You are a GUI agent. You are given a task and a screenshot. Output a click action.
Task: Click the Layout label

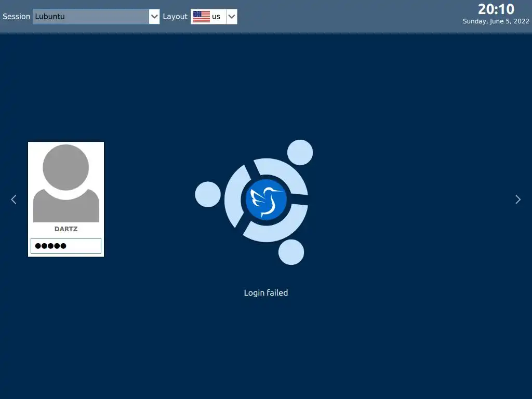175,16
